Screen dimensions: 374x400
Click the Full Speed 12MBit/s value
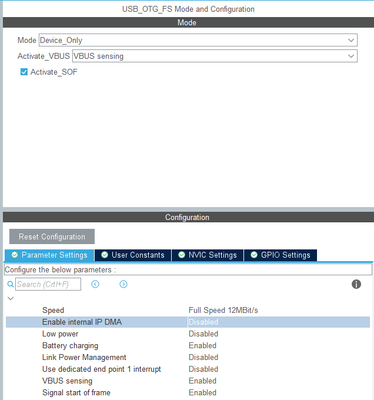pyautogui.click(x=223, y=310)
